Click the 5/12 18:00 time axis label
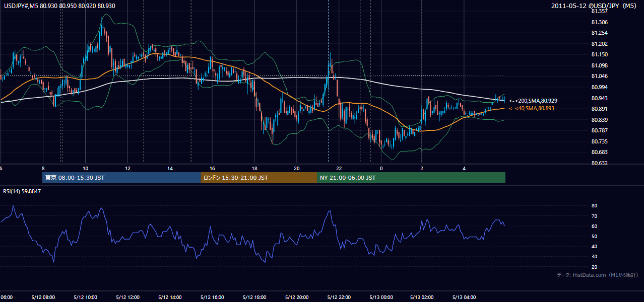 254,297
